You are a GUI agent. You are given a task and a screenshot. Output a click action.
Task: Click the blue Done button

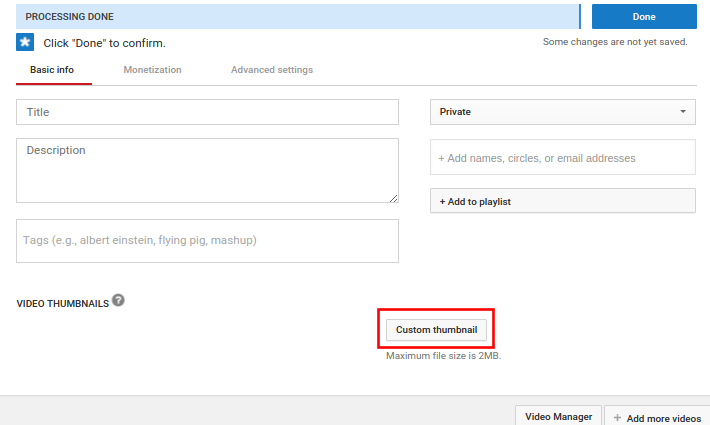(644, 17)
